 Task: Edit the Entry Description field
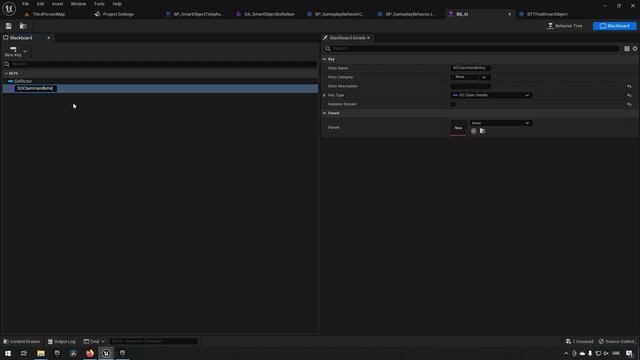(471, 86)
